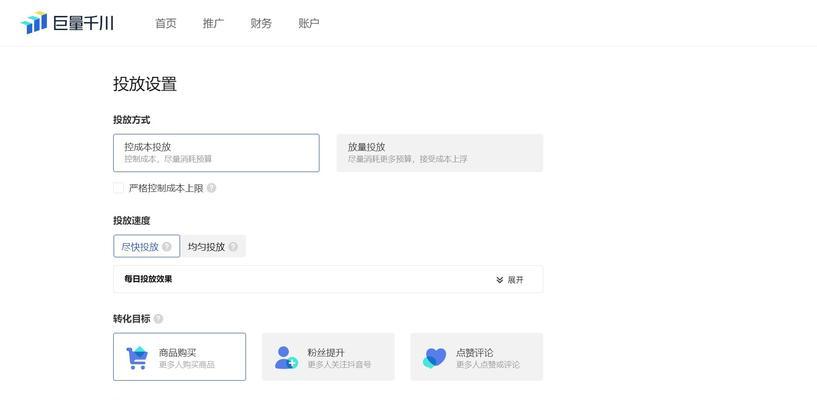The image size is (817, 400).
Task: Click help icon in 均匀投放 button
Action: click(233, 247)
